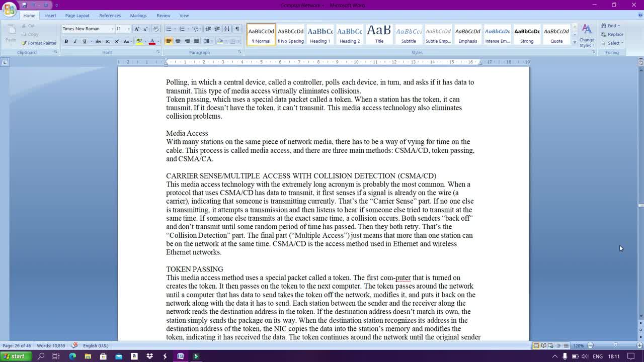The width and height of the screenshot is (644, 362).
Task: Click Find button
Action: 611,26
